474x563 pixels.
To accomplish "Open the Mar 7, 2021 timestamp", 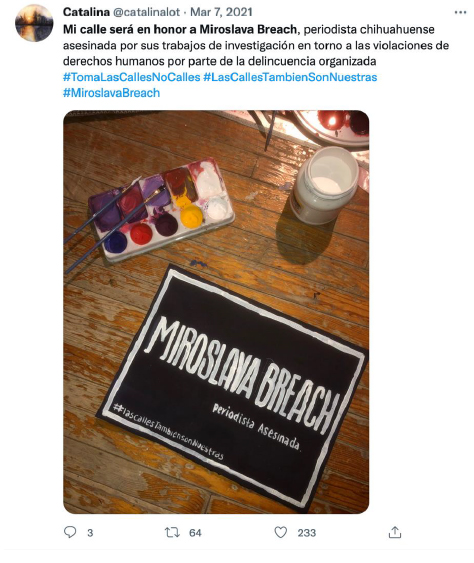I will [x=221, y=12].
